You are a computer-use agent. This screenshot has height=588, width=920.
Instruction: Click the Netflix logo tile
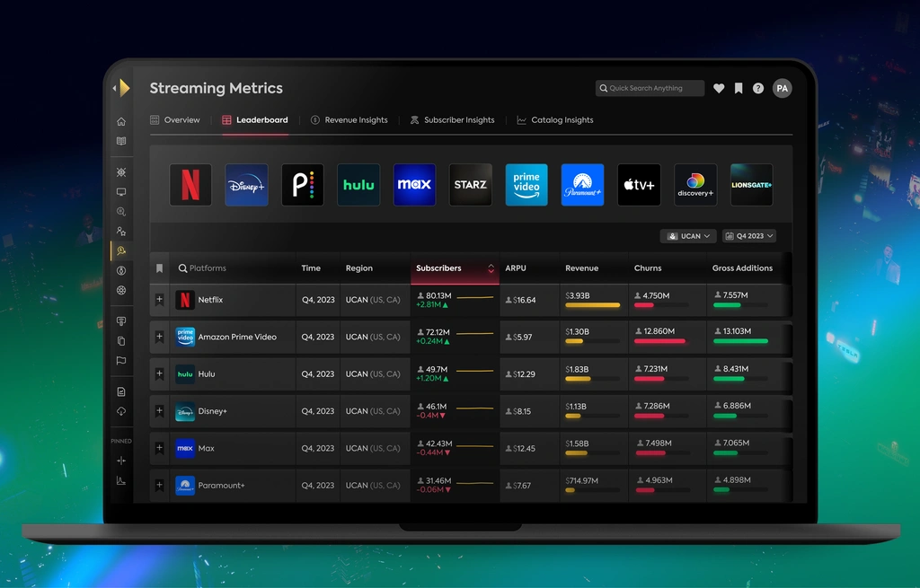click(x=190, y=185)
